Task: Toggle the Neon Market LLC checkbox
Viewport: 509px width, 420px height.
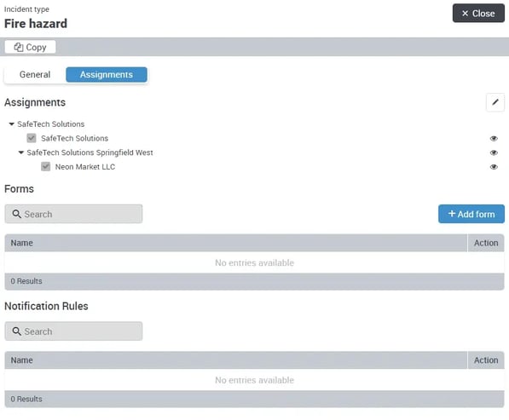Action: [x=45, y=166]
